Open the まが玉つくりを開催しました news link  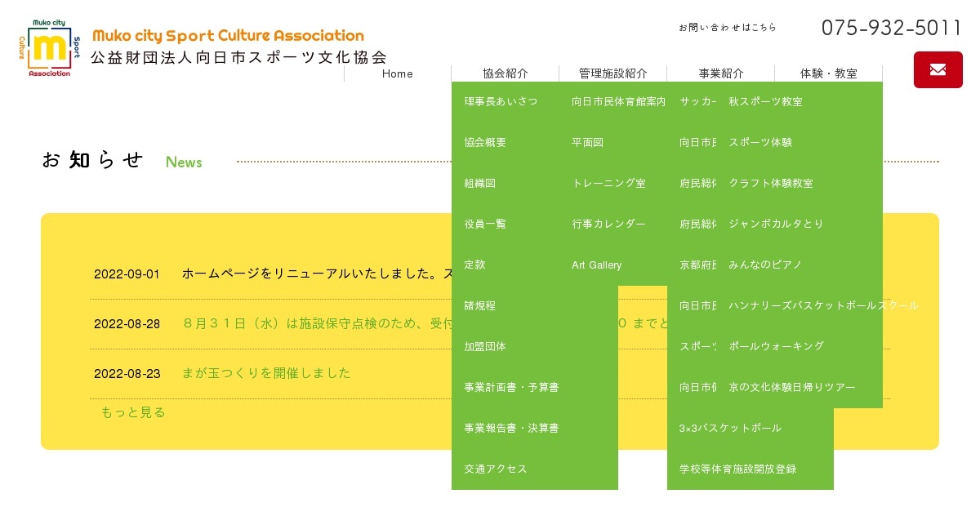click(266, 373)
